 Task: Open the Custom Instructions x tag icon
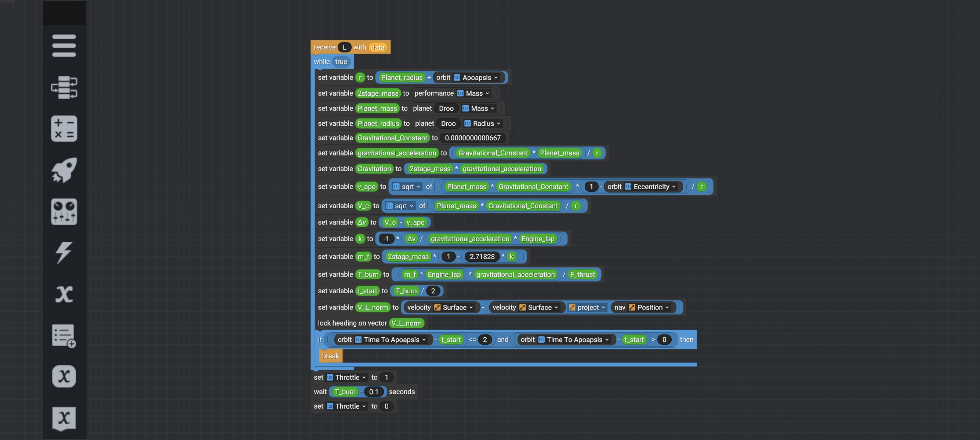[64, 418]
